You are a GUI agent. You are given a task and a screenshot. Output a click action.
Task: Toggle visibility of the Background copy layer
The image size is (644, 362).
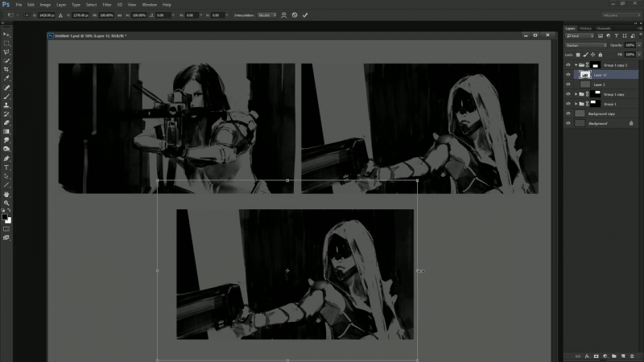pos(568,113)
